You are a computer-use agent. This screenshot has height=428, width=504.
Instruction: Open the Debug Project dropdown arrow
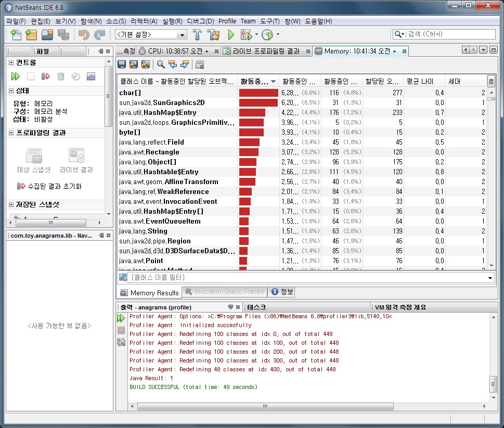click(x=256, y=34)
